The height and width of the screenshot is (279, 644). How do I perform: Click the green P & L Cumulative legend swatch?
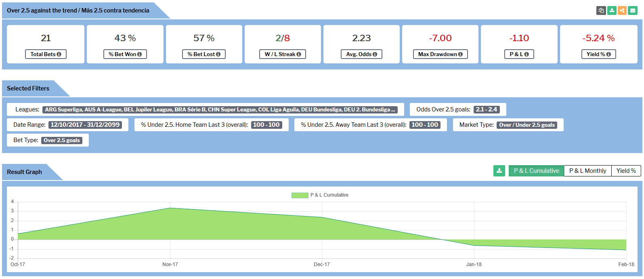click(300, 195)
